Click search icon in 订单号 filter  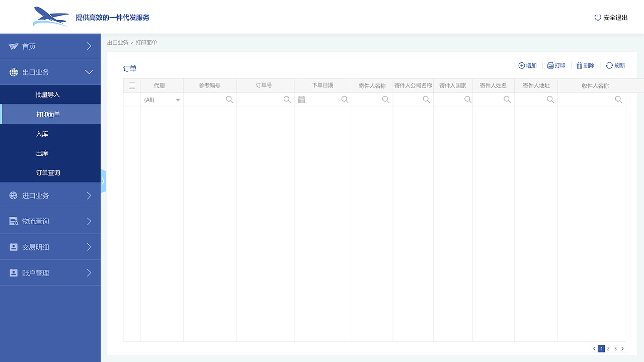287,100
